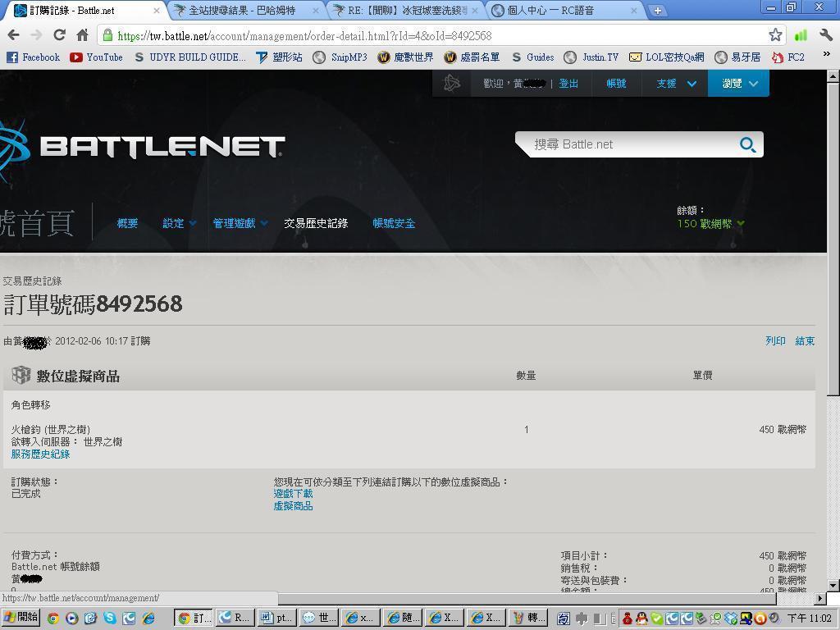Image resolution: width=840 pixels, height=630 pixels.
Task: Close the 巴哈姆特 search results tab
Action: (x=316, y=10)
